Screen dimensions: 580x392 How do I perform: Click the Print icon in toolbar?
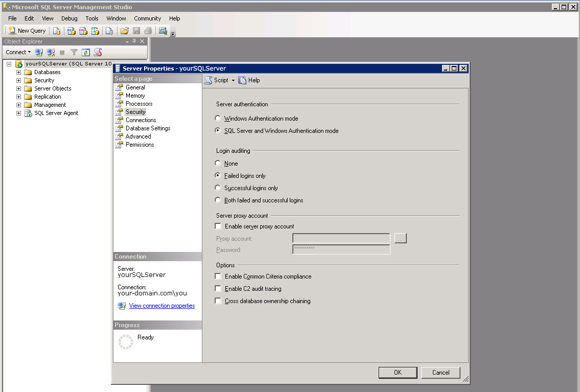point(148,31)
